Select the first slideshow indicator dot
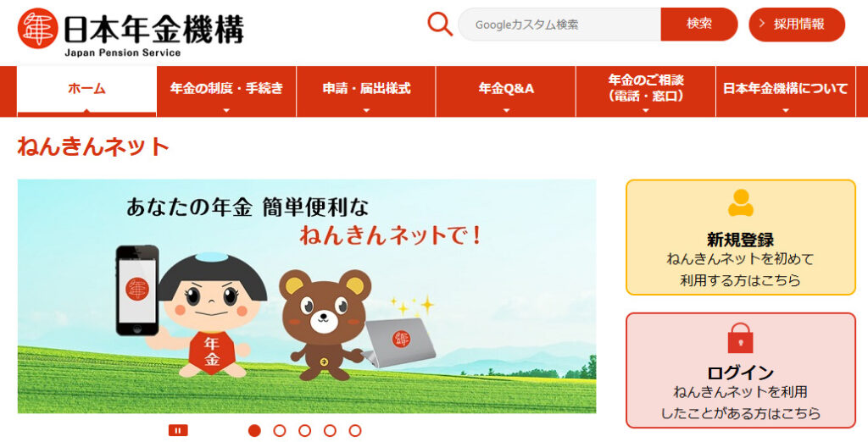The width and height of the screenshot is (868, 442). [x=254, y=430]
